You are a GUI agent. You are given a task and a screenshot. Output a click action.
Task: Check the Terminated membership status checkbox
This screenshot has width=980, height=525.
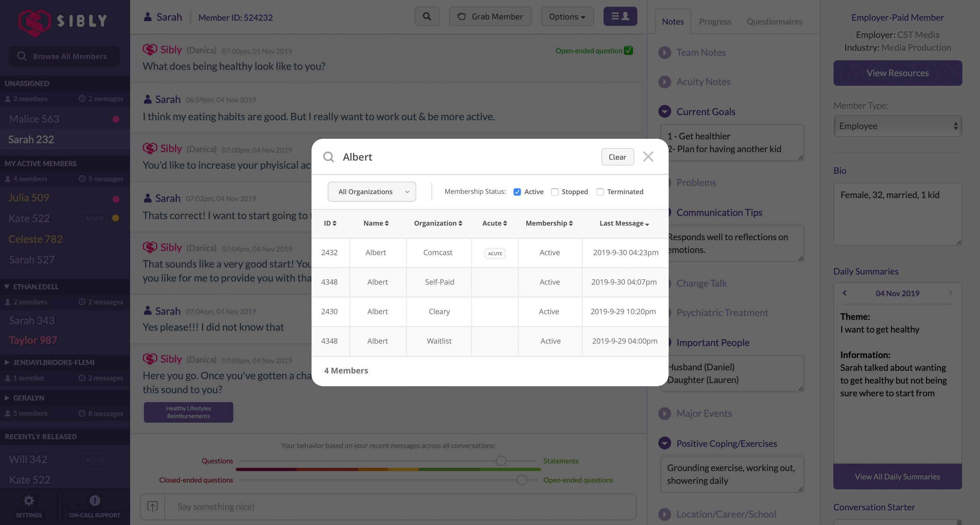[x=600, y=192]
